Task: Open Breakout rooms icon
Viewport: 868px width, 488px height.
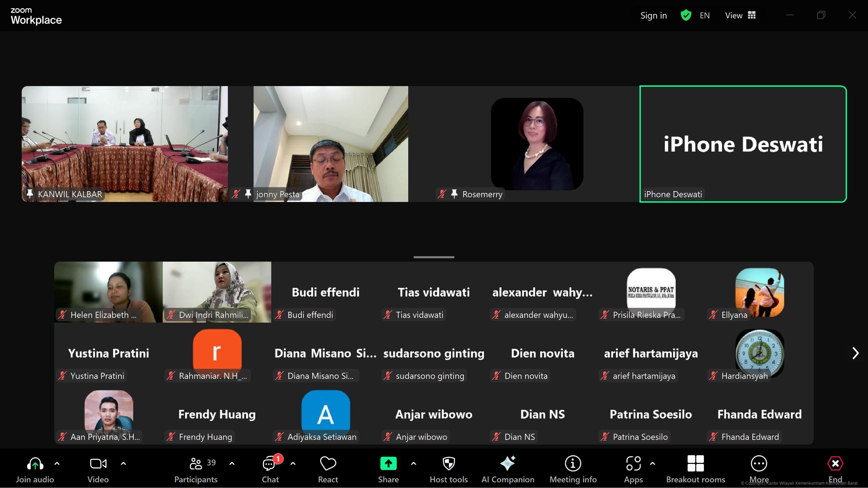Action: click(x=695, y=463)
